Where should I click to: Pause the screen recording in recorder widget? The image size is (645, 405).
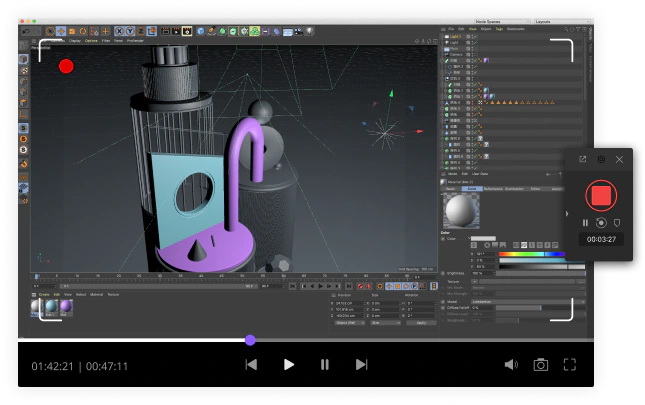[x=586, y=222]
